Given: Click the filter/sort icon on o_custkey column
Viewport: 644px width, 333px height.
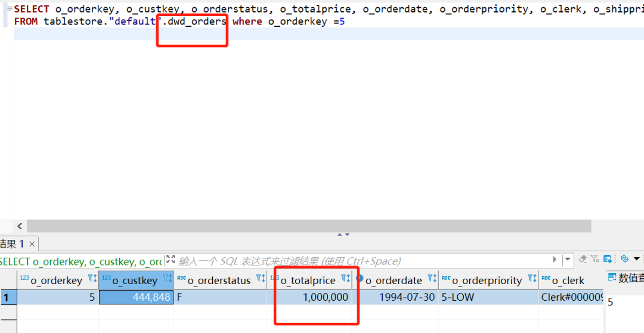Looking at the screenshot, I should [168, 279].
